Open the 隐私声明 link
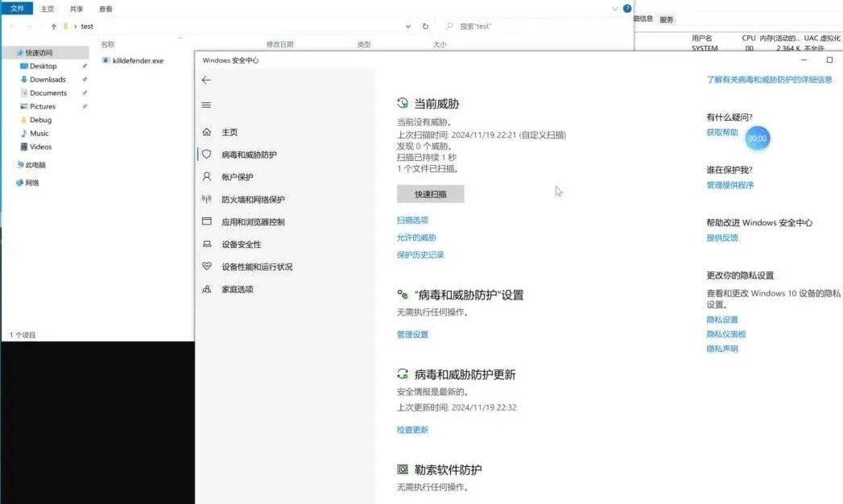Screen dimensions: 843x504 (722, 349)
